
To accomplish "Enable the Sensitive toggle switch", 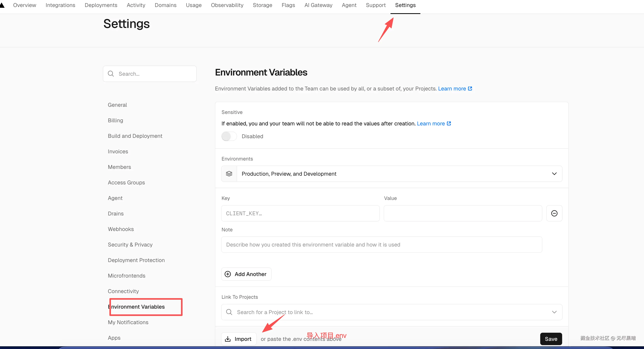I will (229, 136).
